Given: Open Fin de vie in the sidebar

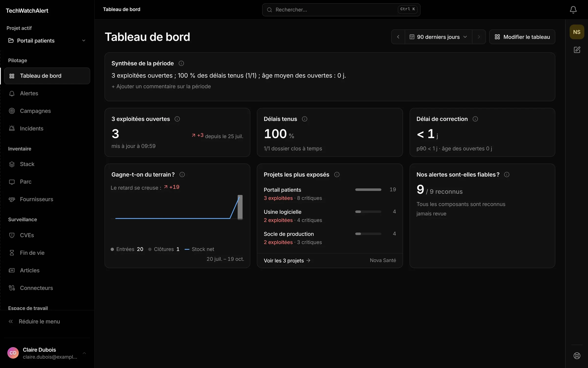Looking at the screenshot, I should coord(47,253).
